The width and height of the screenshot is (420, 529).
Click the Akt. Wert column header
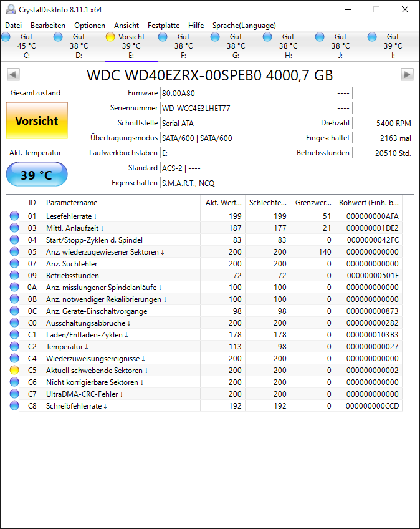[223, 202]
